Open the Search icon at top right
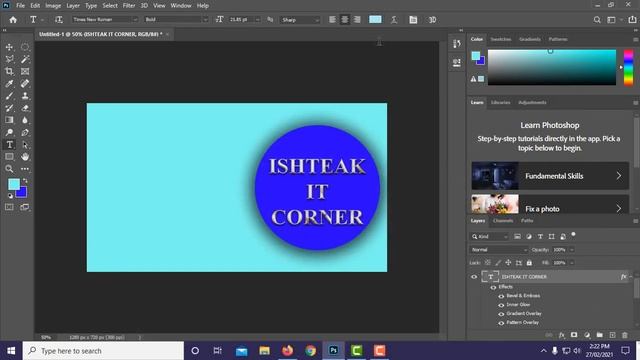This screenshot has height=360, width=640. point(597,20)
